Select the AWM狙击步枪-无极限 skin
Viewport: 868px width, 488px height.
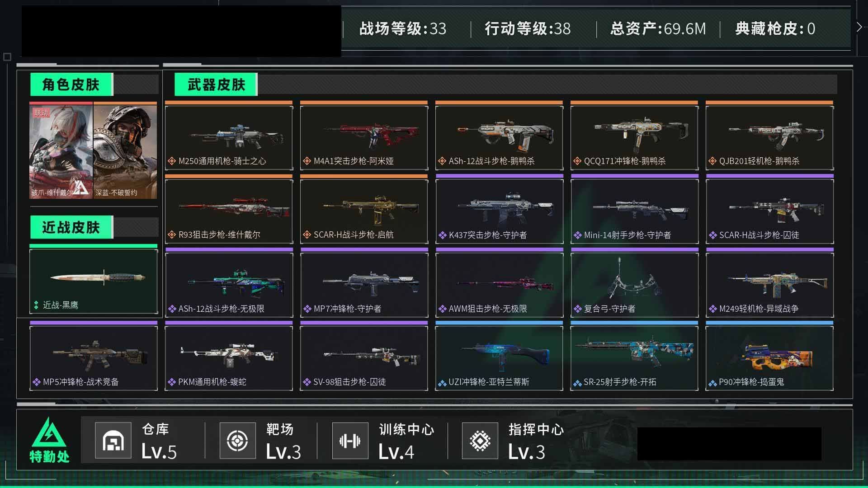[x=499, y=285]
